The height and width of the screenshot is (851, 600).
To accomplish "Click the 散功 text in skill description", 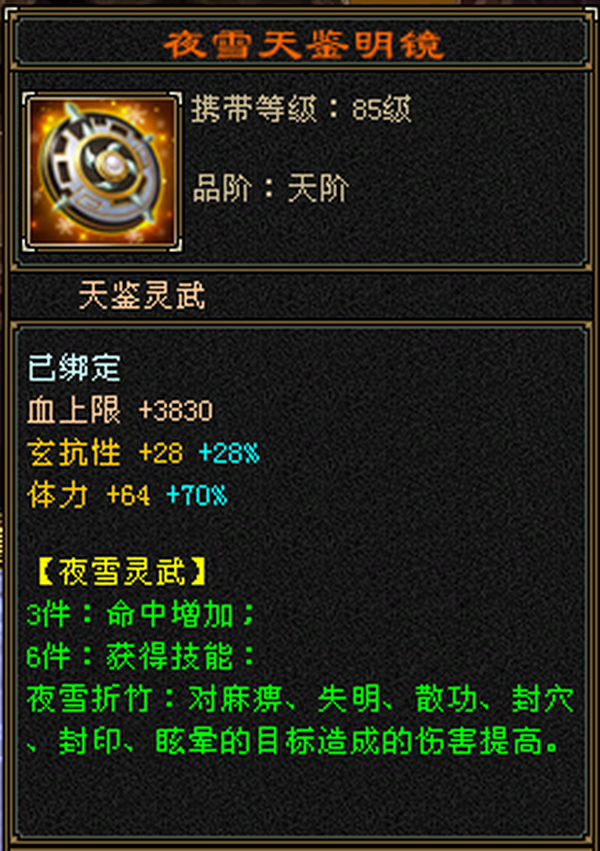I will coord(446,698).
